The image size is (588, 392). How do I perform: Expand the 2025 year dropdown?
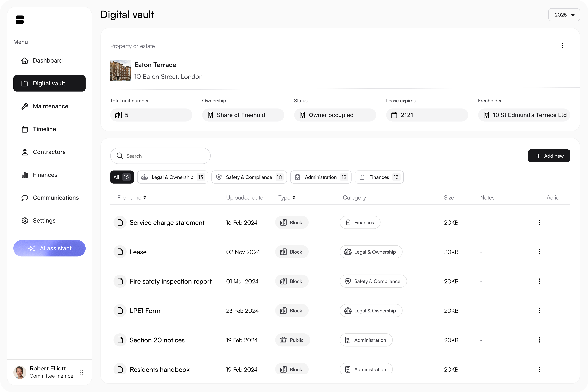pyautogui.click(x=564, y=15)
